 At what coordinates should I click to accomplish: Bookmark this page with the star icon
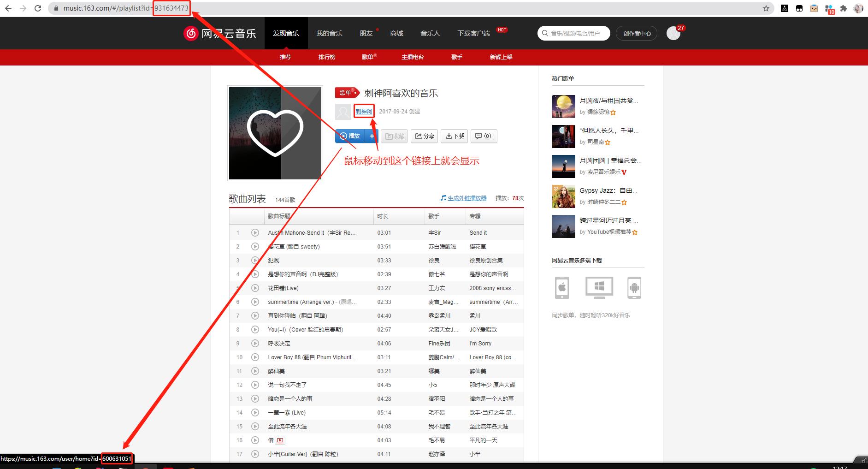pyautogui.click(x=766, y=8)
